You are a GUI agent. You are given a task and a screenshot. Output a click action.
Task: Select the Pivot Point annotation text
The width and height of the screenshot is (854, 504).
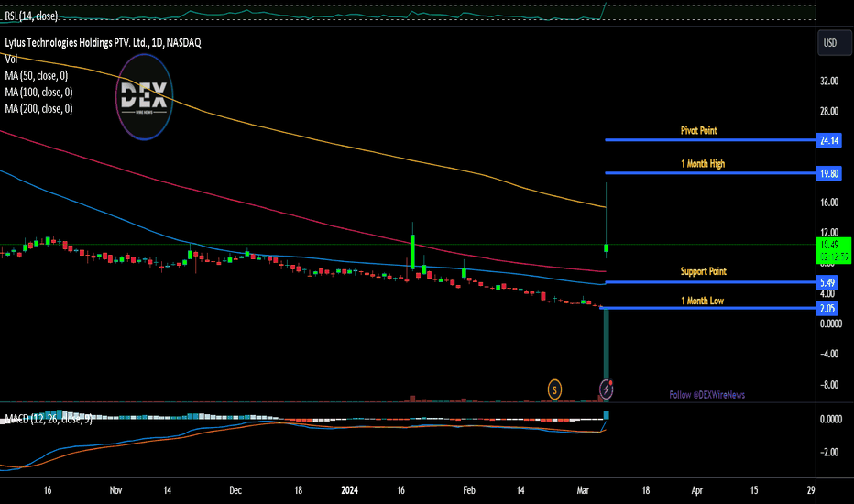699,131
